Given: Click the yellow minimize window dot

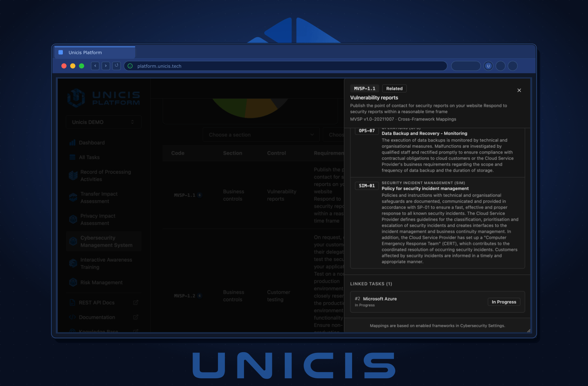Looking at the screenshot, I should (x=73, y=66).
